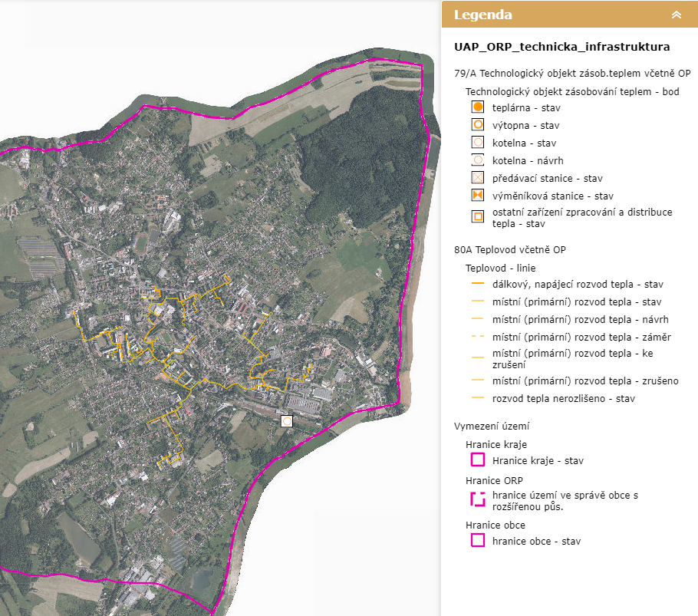This screenshot has width=698, height=616.
Task: Click the Hranice kraje - stav text
Action: 538,461
